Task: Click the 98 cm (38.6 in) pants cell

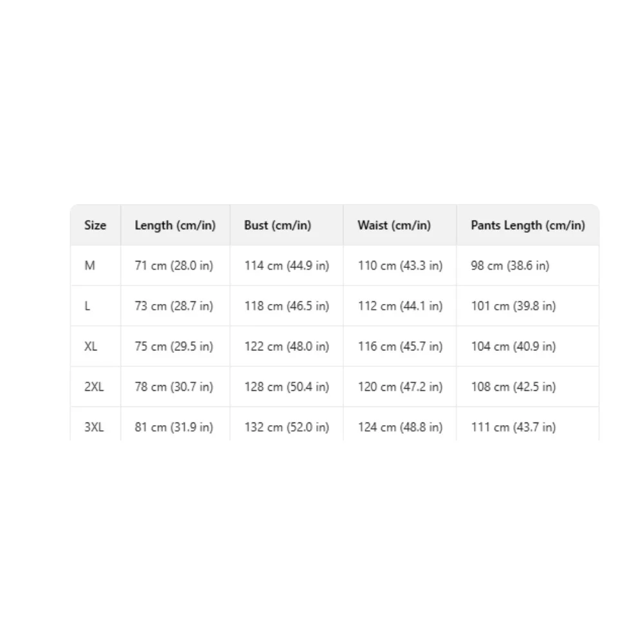Action: pyautogui.click(x=510, y=266)
